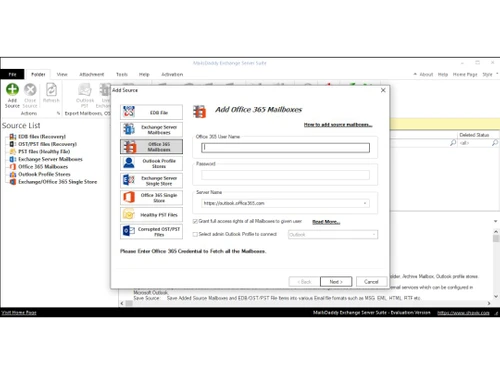Expand the Actions group launcher
The image size is (500, 375).
pyautogui.click(x=58, y=113)
